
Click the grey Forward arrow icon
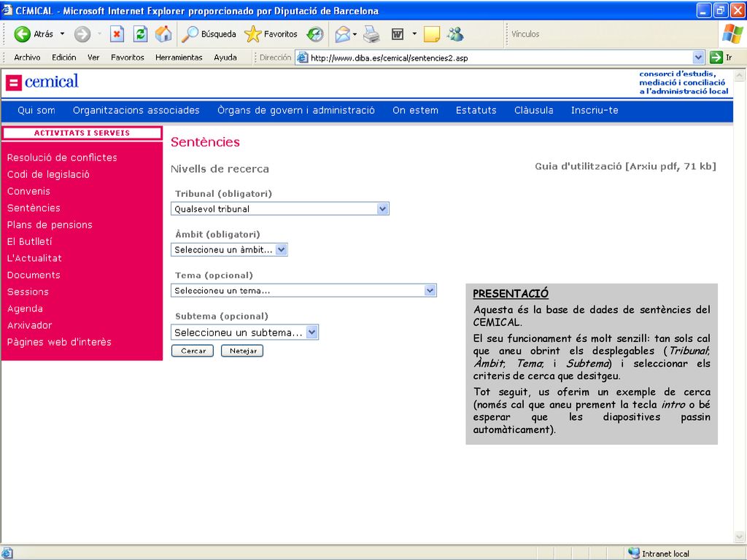[82, 34]
